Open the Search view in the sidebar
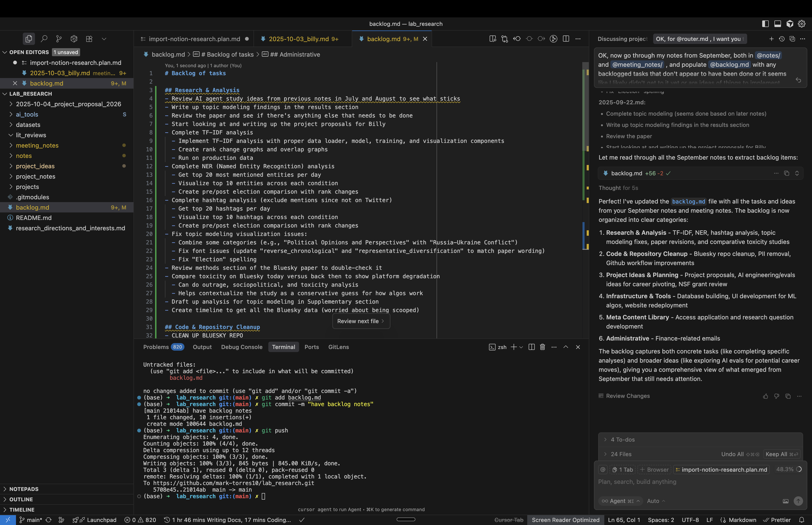 coord(44,39)
